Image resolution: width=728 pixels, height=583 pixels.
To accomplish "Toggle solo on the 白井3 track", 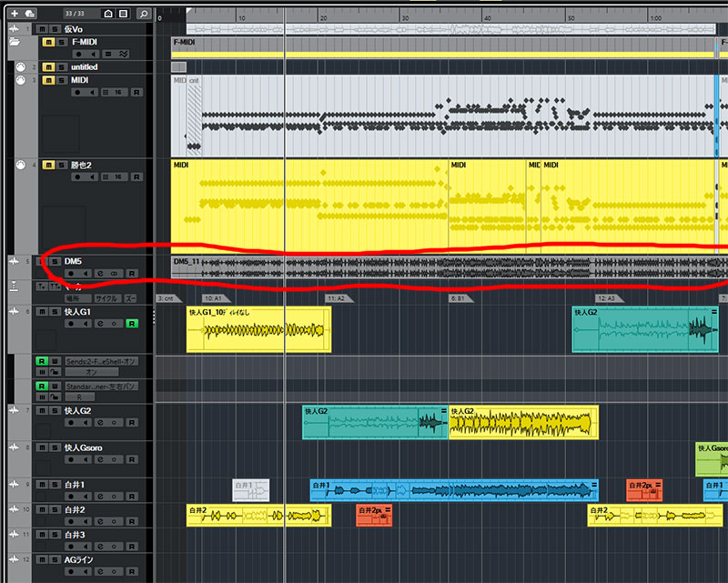I will (x=55, y=535).
